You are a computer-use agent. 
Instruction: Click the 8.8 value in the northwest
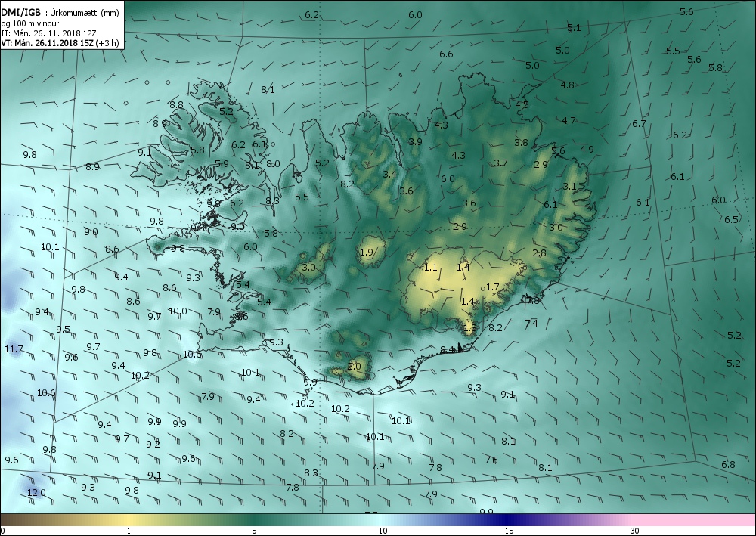176,104
